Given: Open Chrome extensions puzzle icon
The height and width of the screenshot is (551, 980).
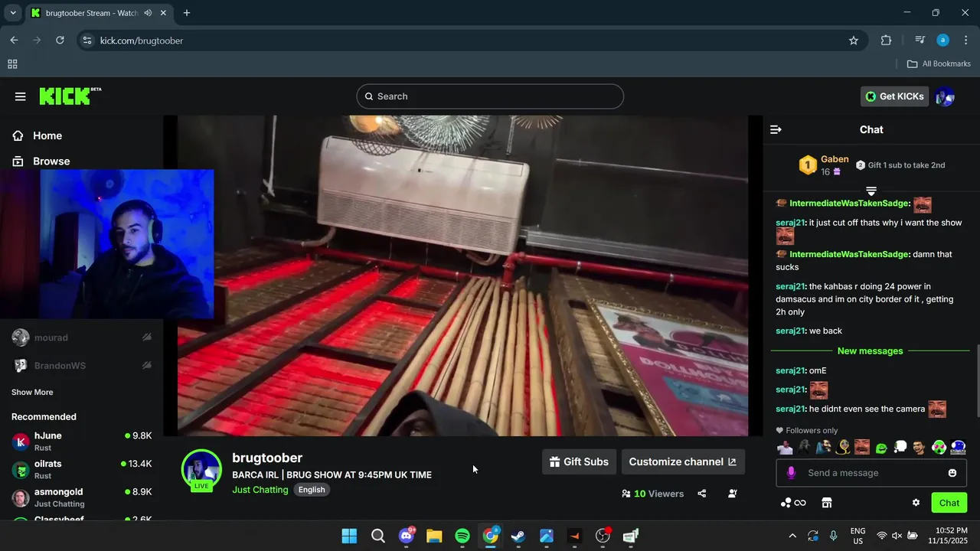Looking at the screenshot, I should click(x=887, y=41).
